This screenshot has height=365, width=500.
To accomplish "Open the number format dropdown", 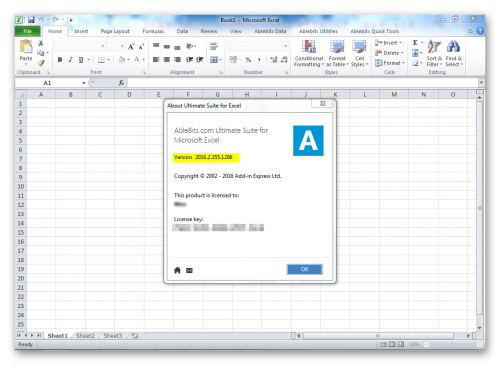I will click(286, 46).
